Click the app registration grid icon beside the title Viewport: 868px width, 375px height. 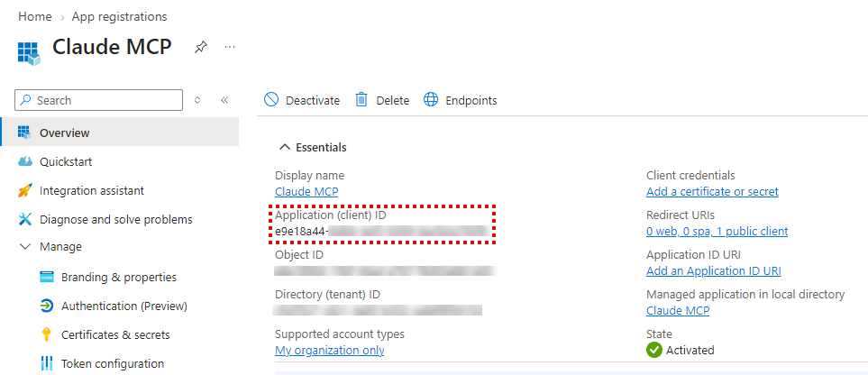[29, 53]
